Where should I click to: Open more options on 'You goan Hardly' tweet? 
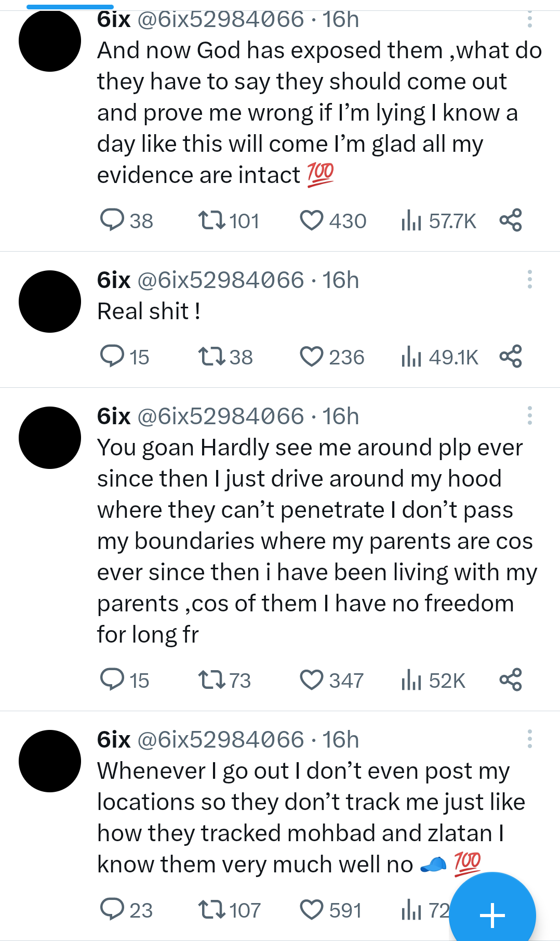coord(529,416)
